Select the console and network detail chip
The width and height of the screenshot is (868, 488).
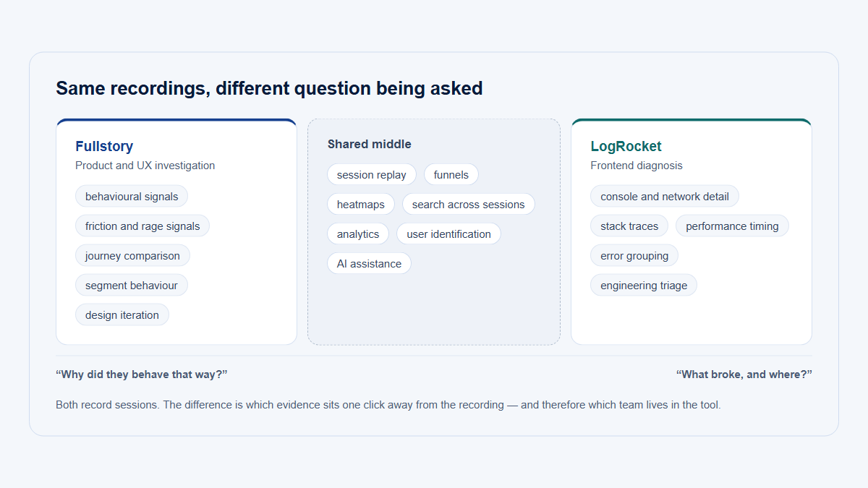click(x=665, y=197)
